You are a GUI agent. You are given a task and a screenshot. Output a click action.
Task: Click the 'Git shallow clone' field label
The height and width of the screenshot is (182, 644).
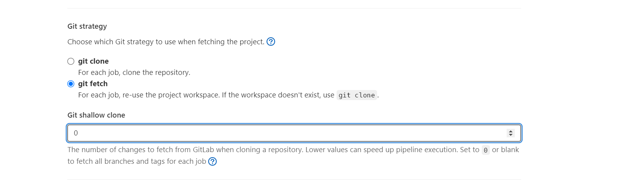click(x=96, y=115)
